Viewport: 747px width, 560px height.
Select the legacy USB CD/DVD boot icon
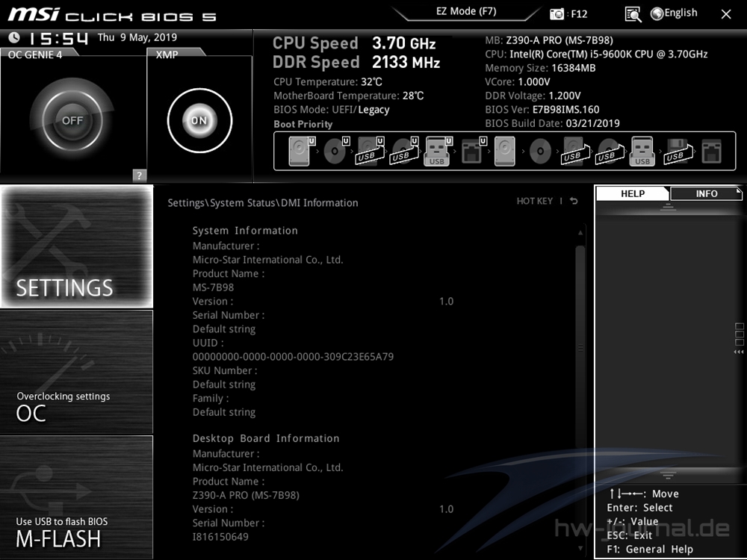610,151
